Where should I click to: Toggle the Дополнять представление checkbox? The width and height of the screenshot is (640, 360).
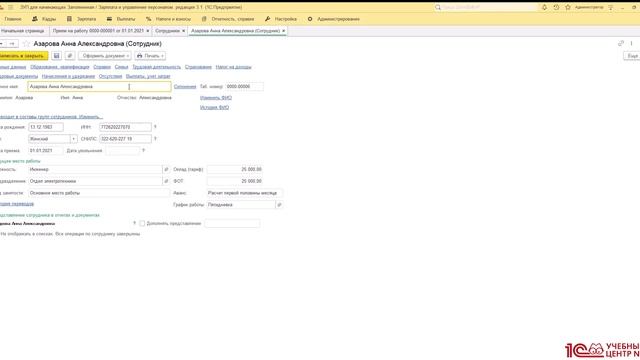[x=142, y=223]
